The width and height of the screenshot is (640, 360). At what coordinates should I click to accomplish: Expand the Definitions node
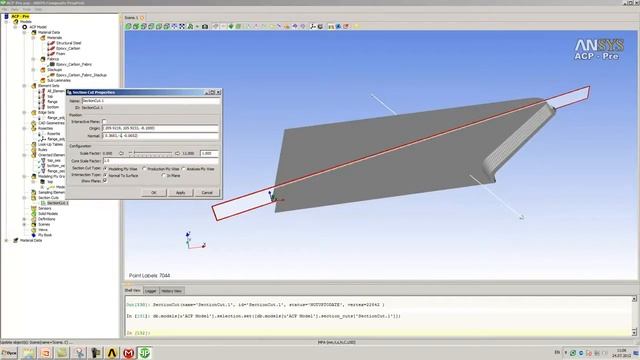coord(24,219)
